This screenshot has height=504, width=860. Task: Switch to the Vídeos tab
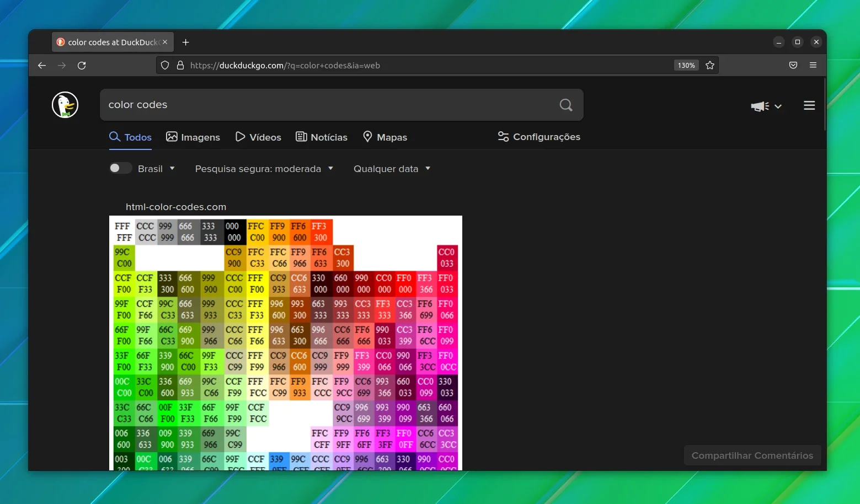pyautogui.click(x=258, y=137)
